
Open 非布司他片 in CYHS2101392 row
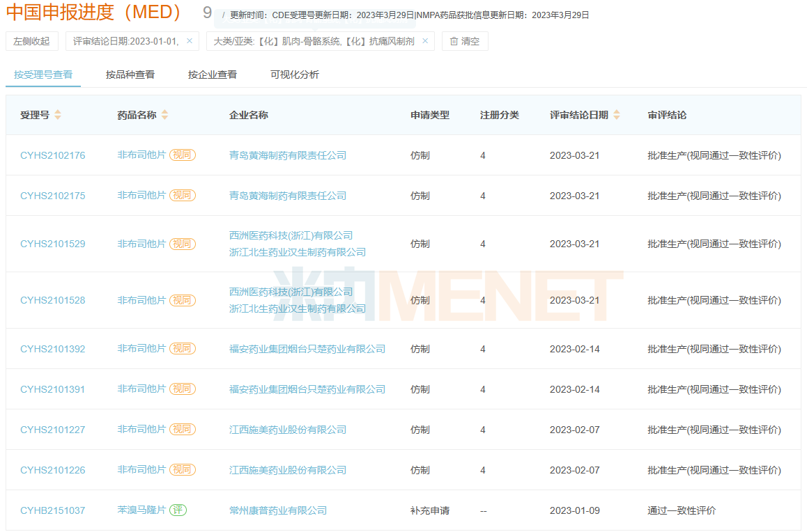141,348
